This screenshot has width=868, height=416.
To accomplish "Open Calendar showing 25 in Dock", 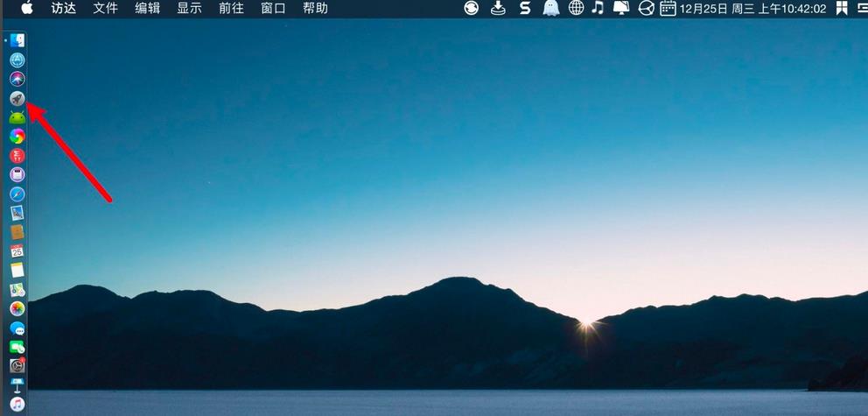I will (x=17, y=251).
